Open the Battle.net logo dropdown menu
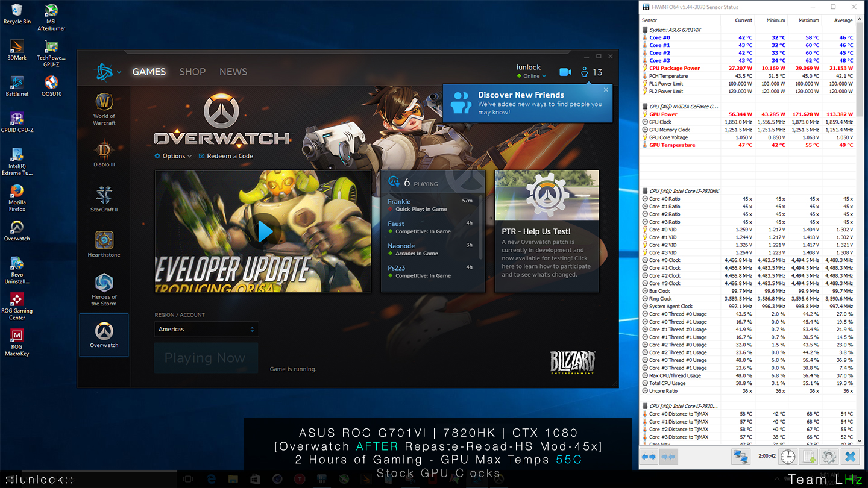Viewport: 868px width, 488px height. tap(108, 72)
